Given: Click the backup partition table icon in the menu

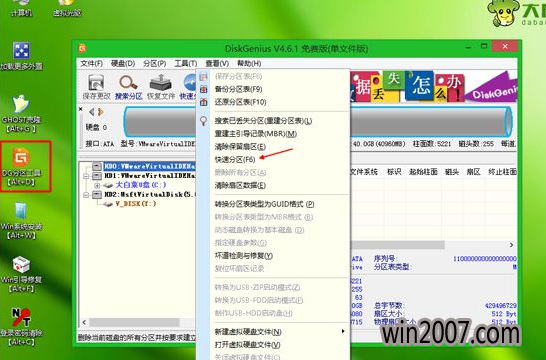Looking at the screenshot, I should coord(203,89).
